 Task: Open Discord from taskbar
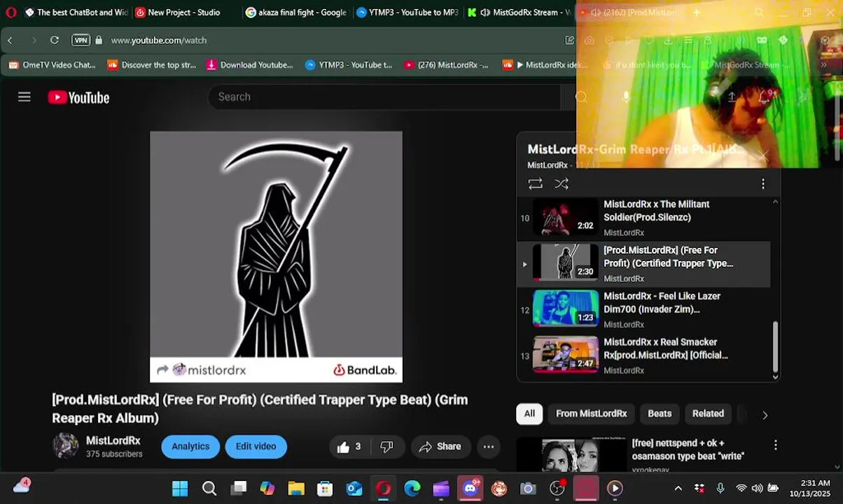pos(470,488)
